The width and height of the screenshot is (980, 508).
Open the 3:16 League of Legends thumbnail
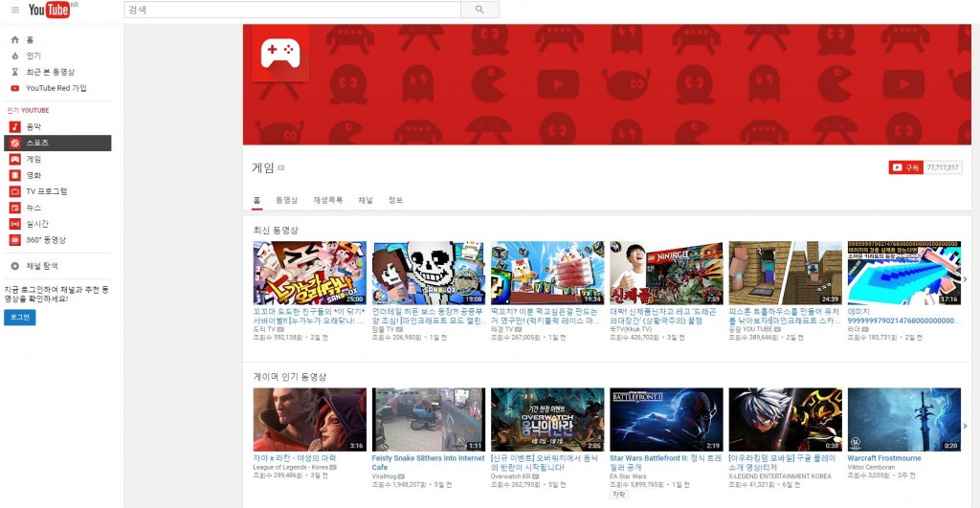pos(310,419)
